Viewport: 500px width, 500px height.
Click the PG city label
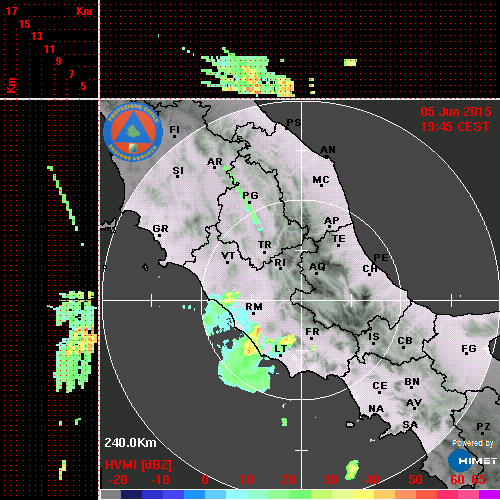(250, 195)
